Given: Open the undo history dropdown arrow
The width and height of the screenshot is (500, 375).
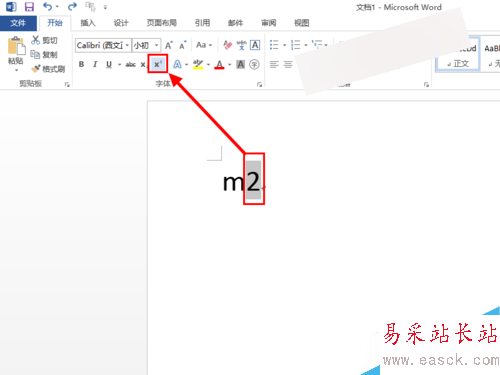Looking at the screenshot, I should click(57, 7).
